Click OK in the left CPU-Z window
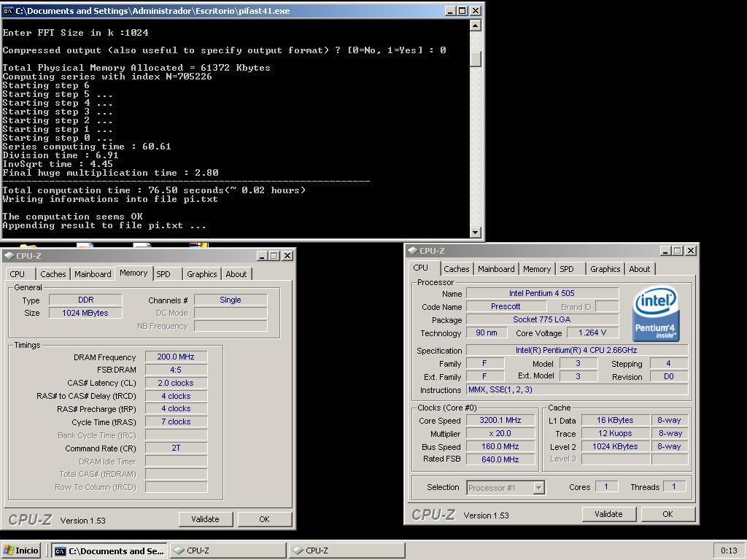 (x=264, y=519)
